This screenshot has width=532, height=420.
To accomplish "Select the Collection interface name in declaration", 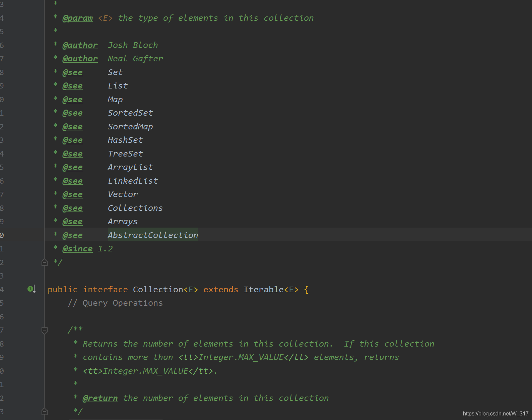I will (x=158, y=290).
